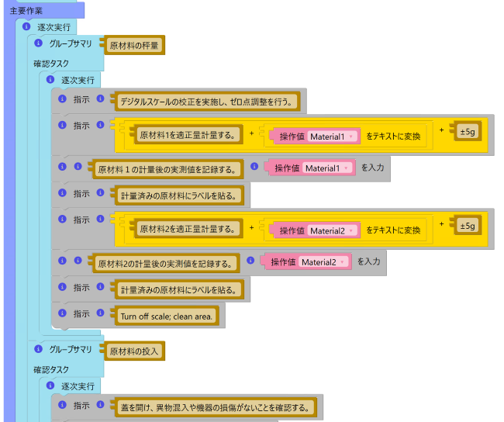Edit 原材料2を適正量計量する。 text field

[187, 229]
